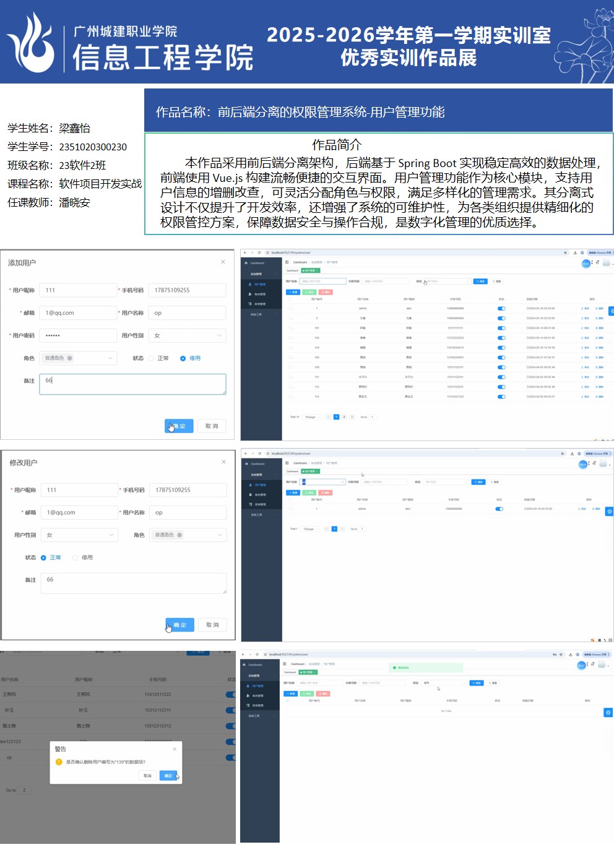The width and height of the screenshot is (614, 868).
Task: Select 正常 status radio in 添加用户 dialog
Action: 151,358
